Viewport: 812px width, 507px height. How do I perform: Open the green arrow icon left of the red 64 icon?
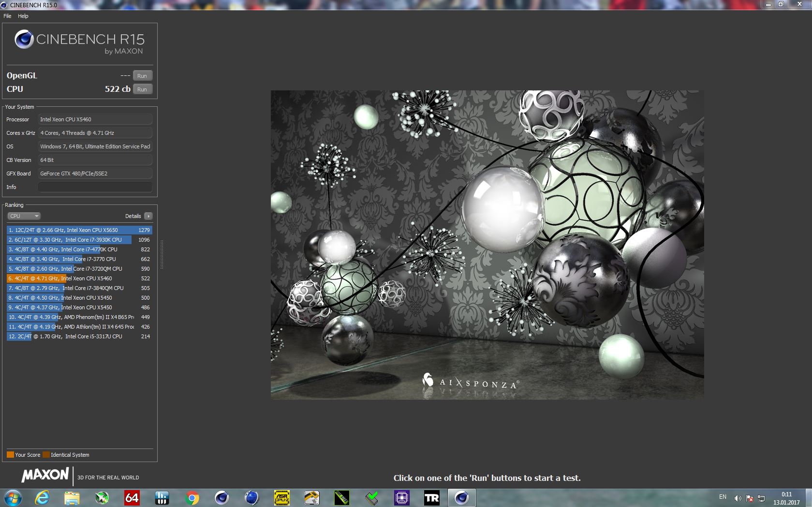(x=102, y=497)
